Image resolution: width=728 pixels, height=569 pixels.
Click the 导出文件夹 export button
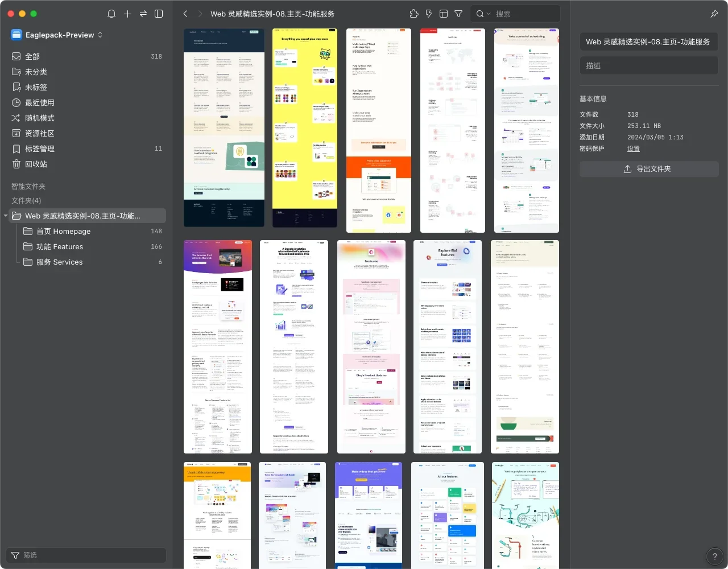tap(648, 169)
